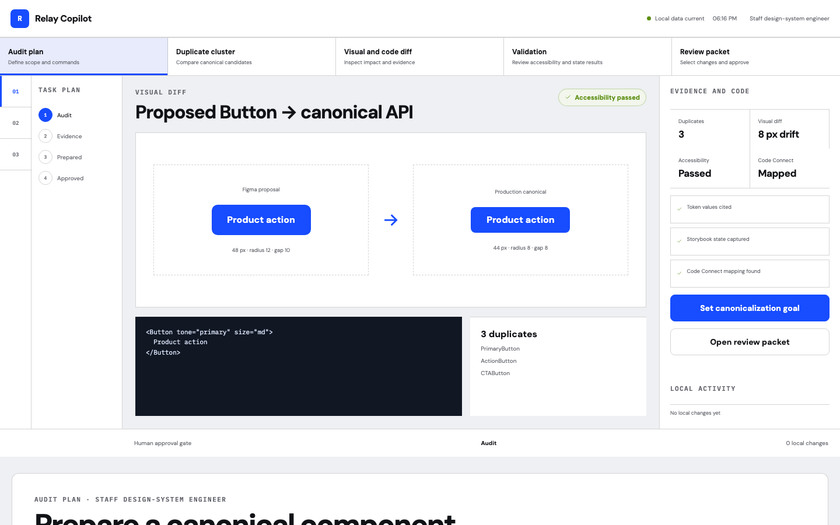Click the Code Connect Mapped stat
Image resolution: width=840 pixels, height=525 pixels.
[790, 168]
